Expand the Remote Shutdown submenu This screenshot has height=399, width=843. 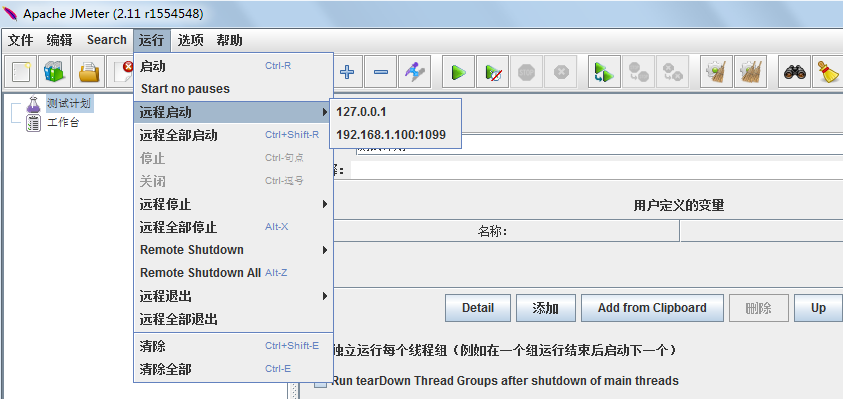(233, 250)
